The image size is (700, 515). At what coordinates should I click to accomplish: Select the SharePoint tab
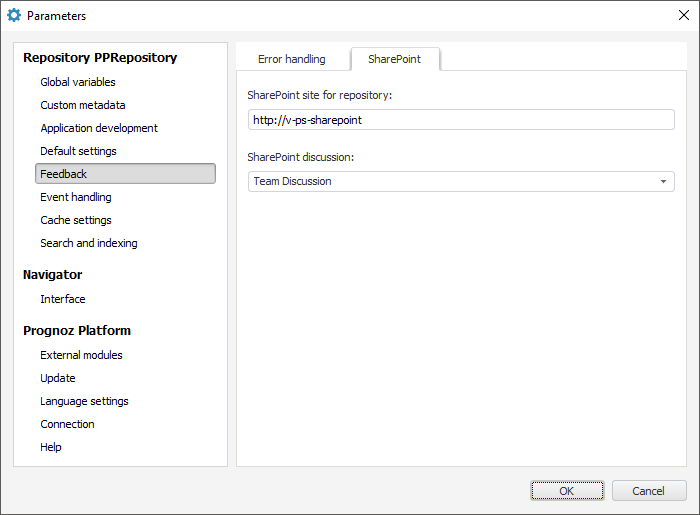click(394, 59)
